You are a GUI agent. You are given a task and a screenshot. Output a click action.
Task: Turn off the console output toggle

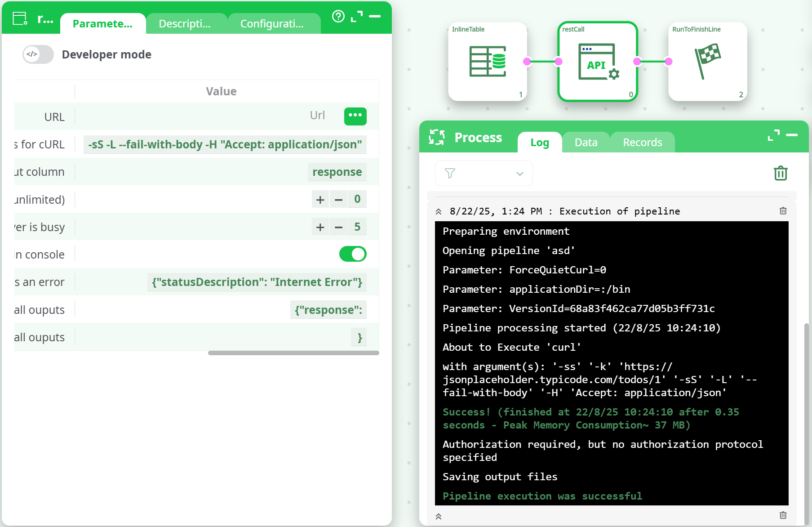pos(353,254)
